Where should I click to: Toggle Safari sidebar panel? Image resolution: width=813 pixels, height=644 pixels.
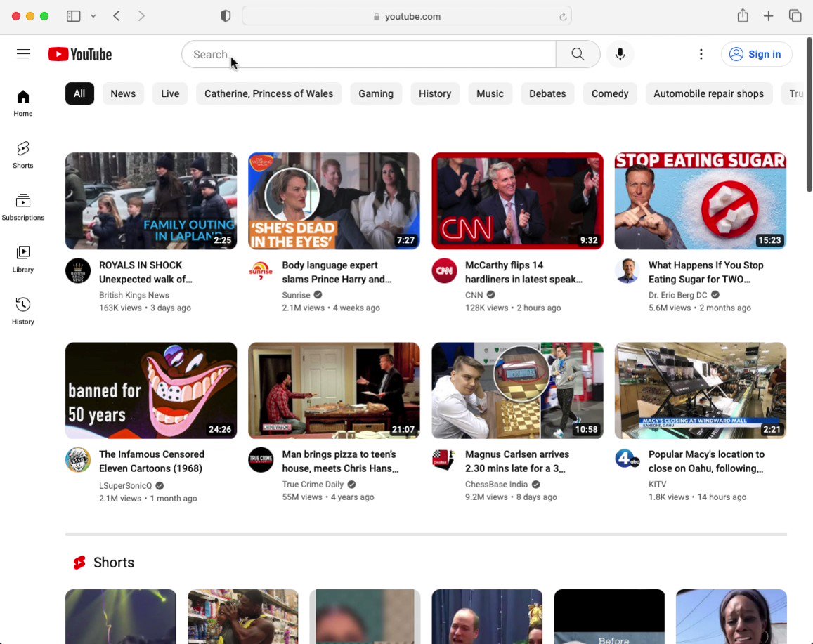point(74,16)
